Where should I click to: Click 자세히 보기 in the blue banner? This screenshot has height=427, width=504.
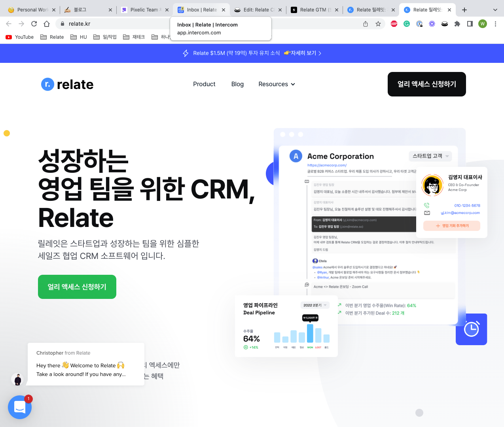pos(303,53)
